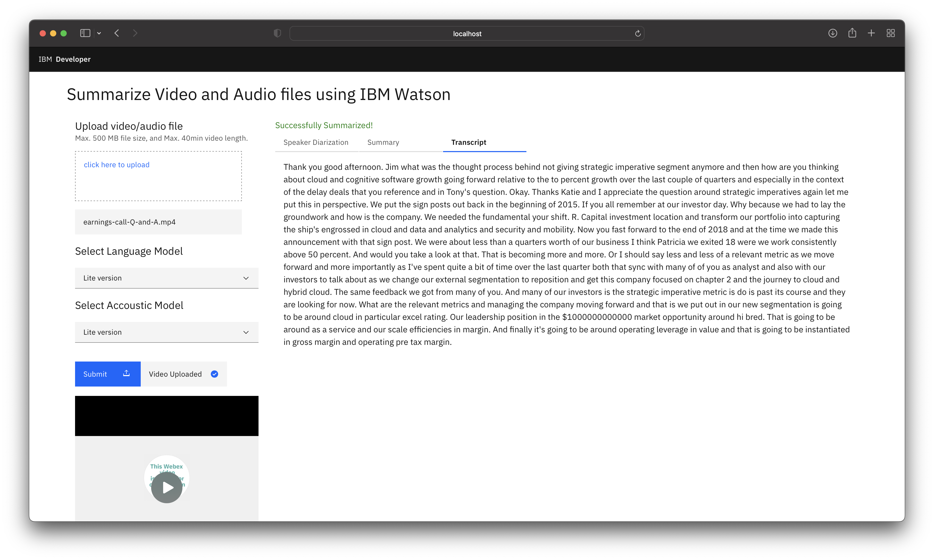
Task: Open sidebar options chevron menu
Action: (x=99, y=33)
